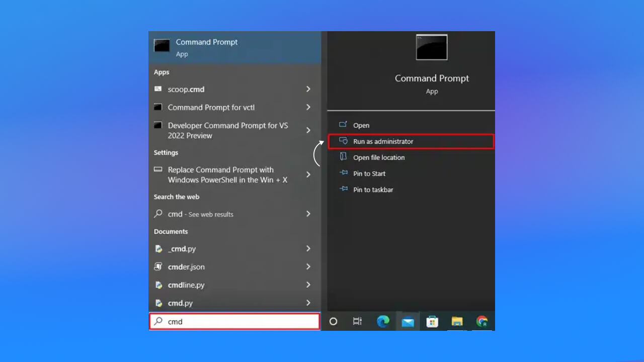This screenshot has height=362, width=644.
Task: Expand Command Prompt for vctl chevron
Action: (308, 107)
